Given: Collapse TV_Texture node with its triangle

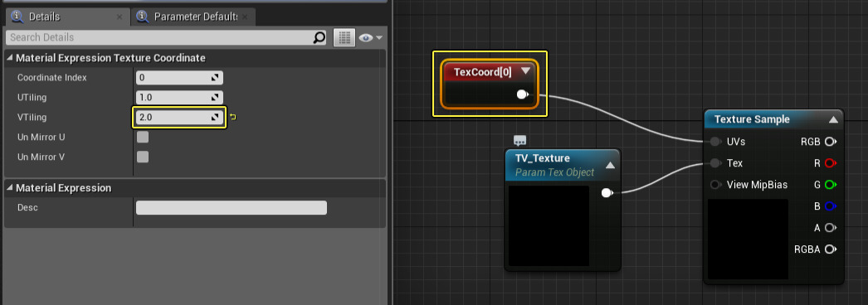Looking at the screenshot, I should tap(610, 165).
